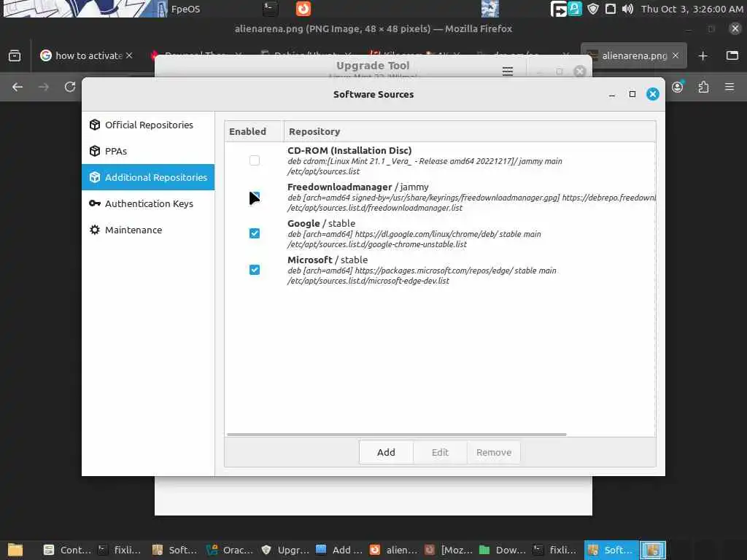
Task: Click the Official Repositories package icon
Action: [95, 125]
